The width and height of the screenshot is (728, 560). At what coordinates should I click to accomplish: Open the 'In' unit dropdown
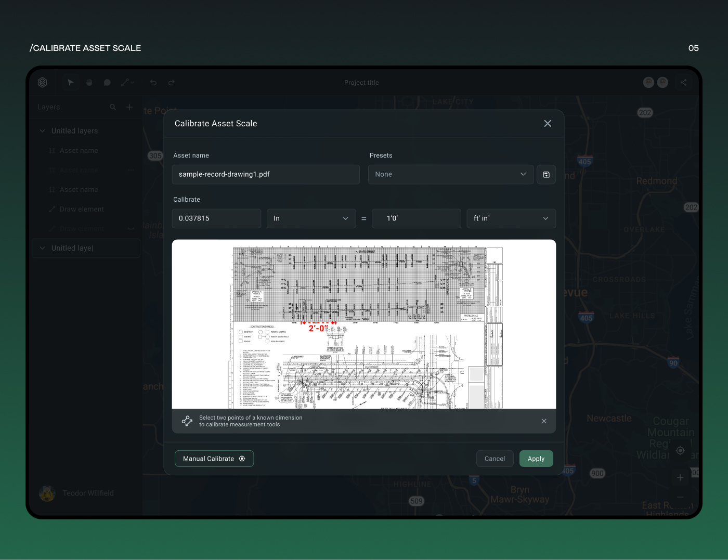pyautogui.click(x=311, y=218)
